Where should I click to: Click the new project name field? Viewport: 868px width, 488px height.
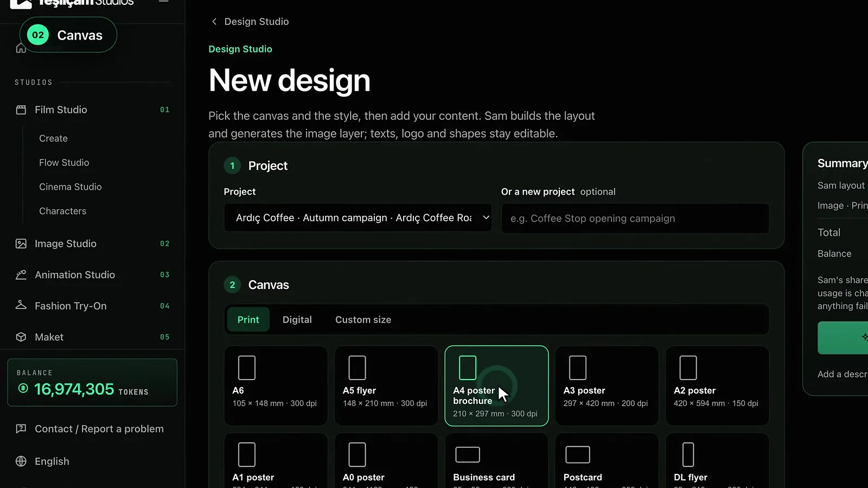635,218
